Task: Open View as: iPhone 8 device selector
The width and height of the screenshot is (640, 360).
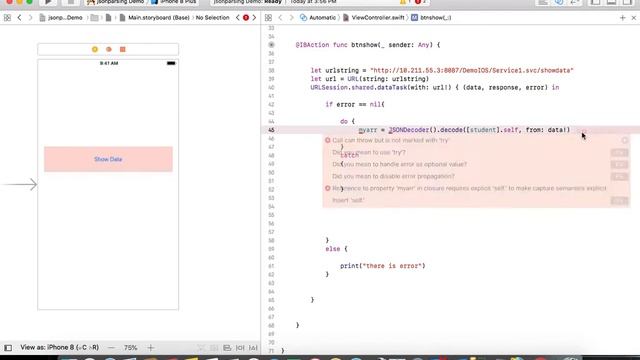Action: [x=60, y=347]
